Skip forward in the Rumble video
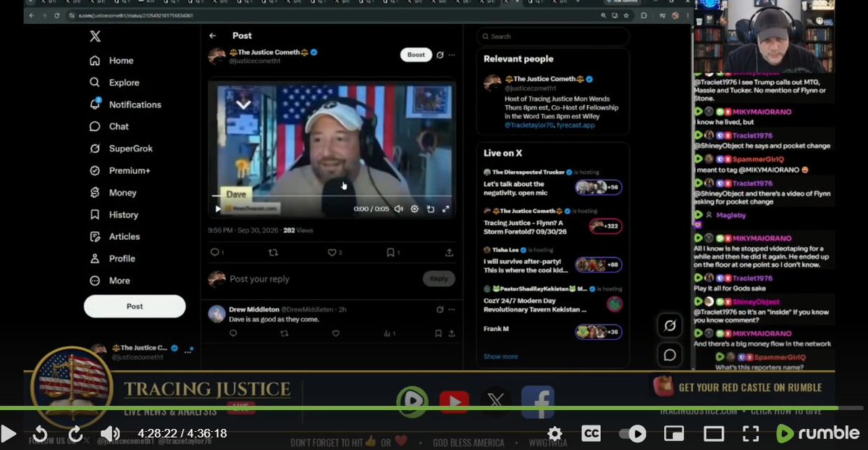This screenshot has width=868, height=450. tap(75, 433)
